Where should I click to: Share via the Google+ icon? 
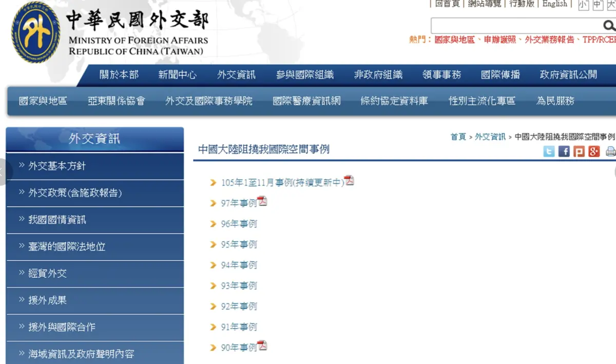click(594, 151)
